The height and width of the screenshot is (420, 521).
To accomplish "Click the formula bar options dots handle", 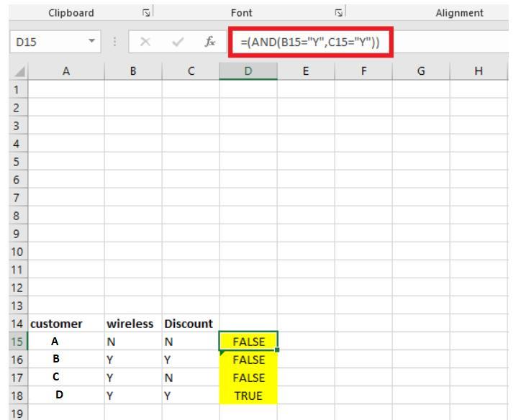I will click(x=114, y=42).
